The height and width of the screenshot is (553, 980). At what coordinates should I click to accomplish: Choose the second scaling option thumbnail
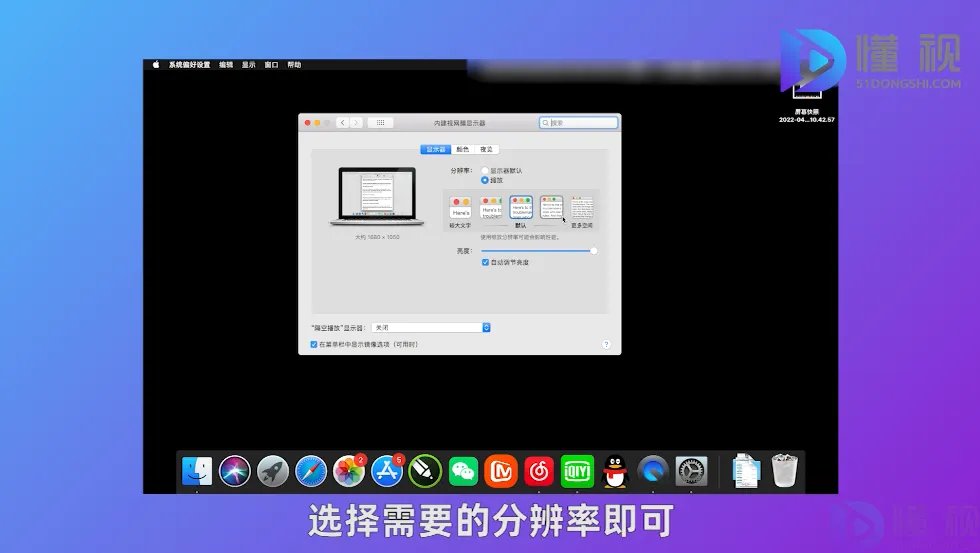491,208
